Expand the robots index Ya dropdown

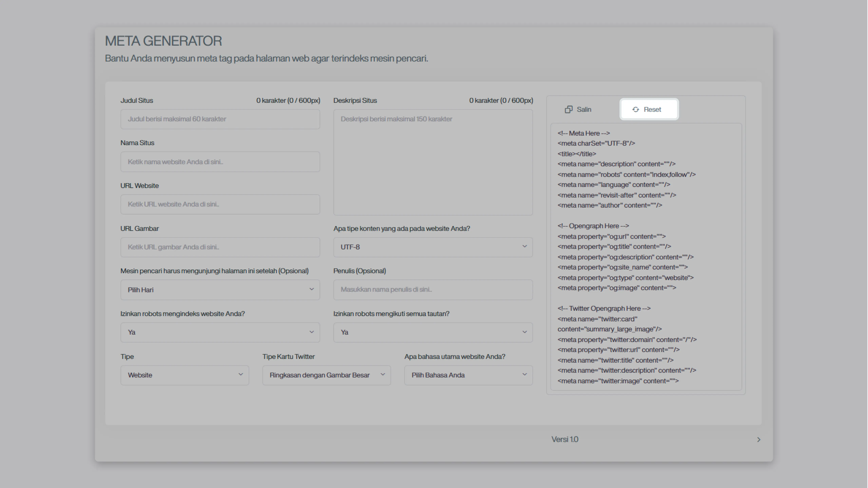click(x=220, y=332)
